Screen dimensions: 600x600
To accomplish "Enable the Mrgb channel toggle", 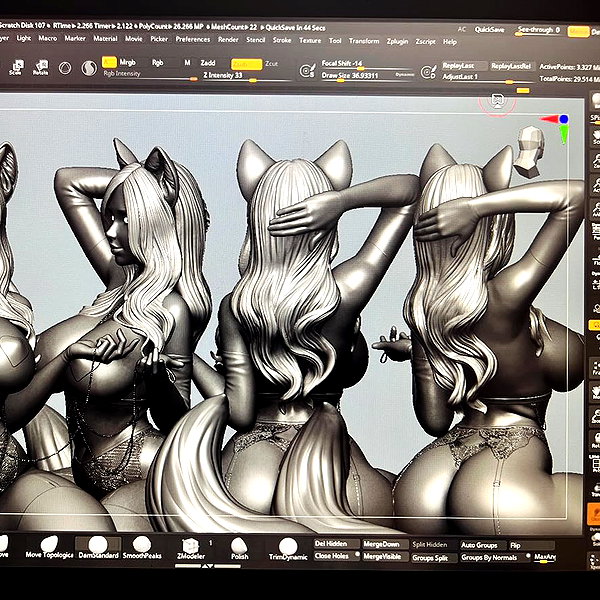I will click(127, 62).
